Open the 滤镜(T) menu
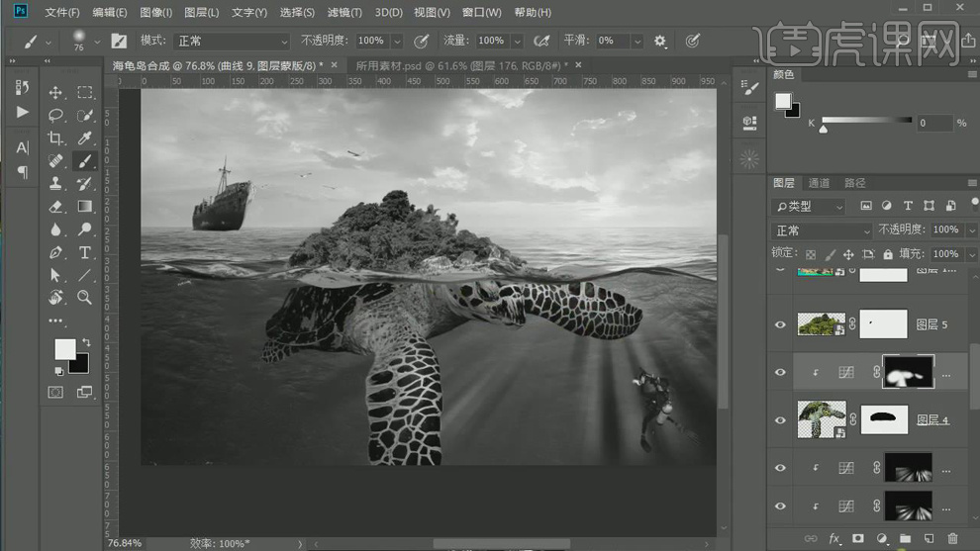 click(343, 13)
